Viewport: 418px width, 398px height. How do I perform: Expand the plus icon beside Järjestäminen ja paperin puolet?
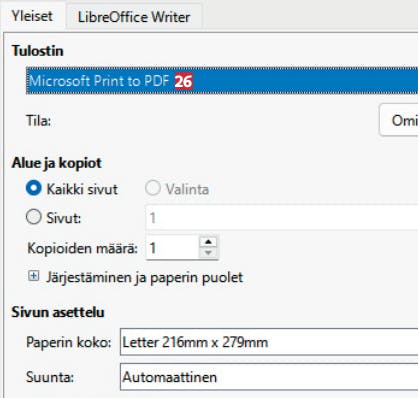click(x=33, y=276)
